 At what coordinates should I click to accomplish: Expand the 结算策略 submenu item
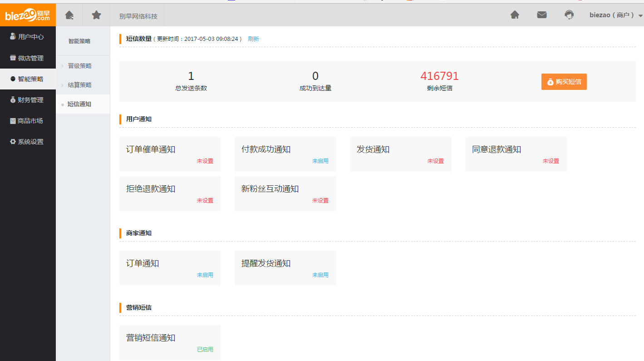pos(80,85)
